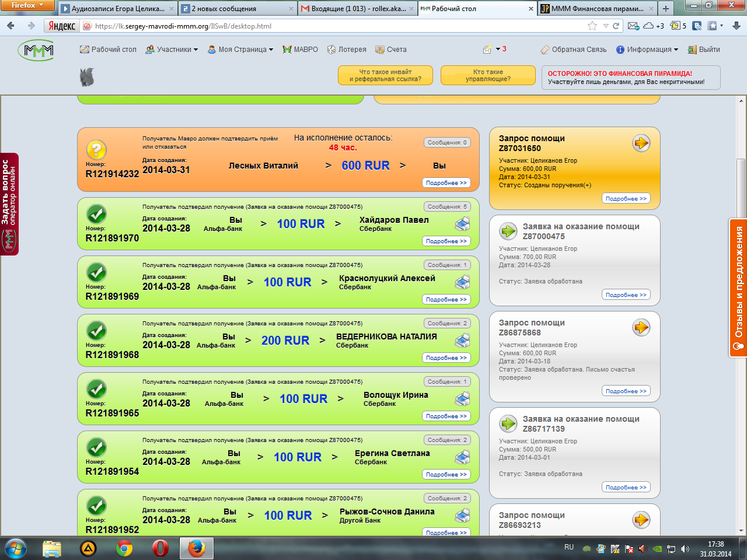Click the pyramid warning banner

[631, 78]
